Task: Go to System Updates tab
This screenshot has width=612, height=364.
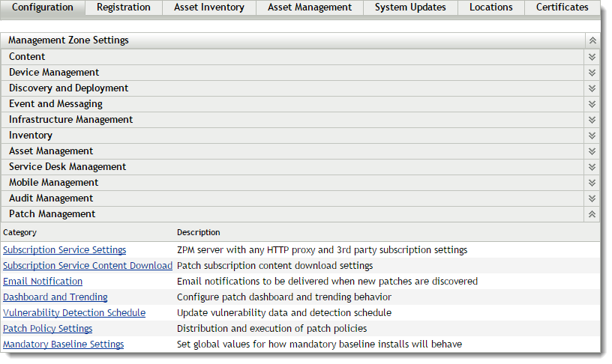Action: point(410,7)
